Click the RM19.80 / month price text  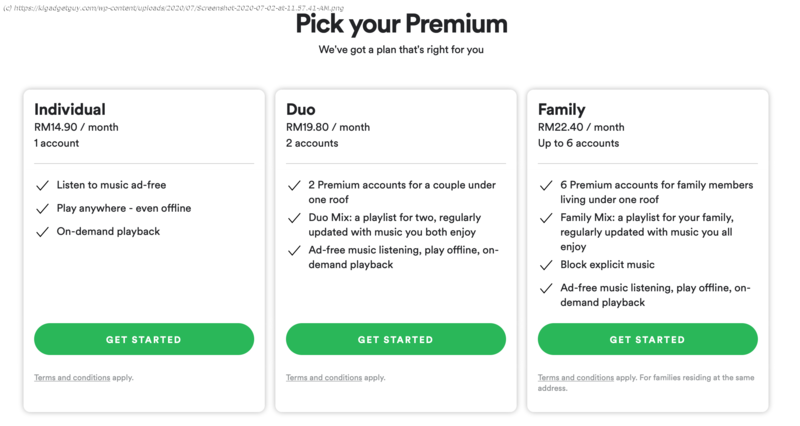[328, 127]
